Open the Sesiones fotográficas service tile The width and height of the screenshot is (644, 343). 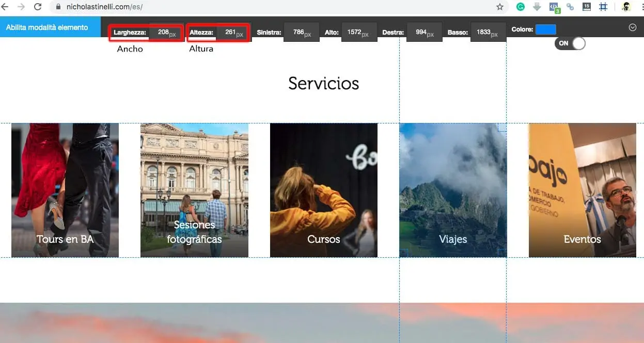click(x=194, y=190)
